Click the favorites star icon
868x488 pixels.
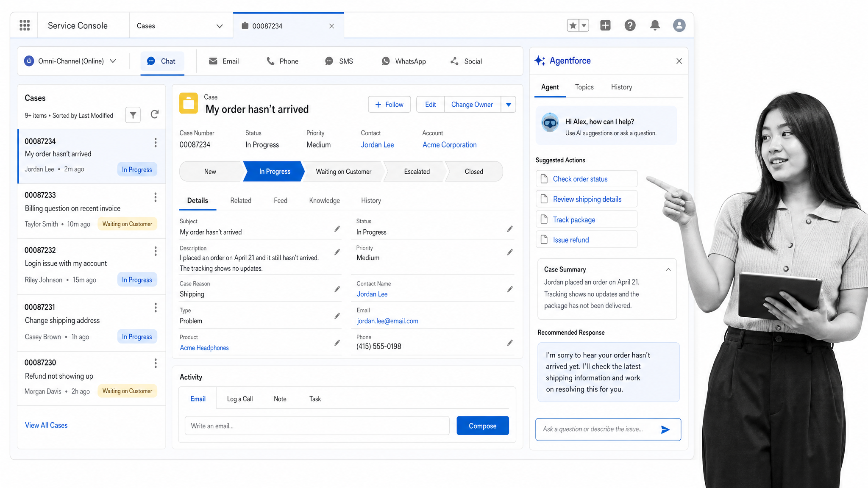coord(573,25)
